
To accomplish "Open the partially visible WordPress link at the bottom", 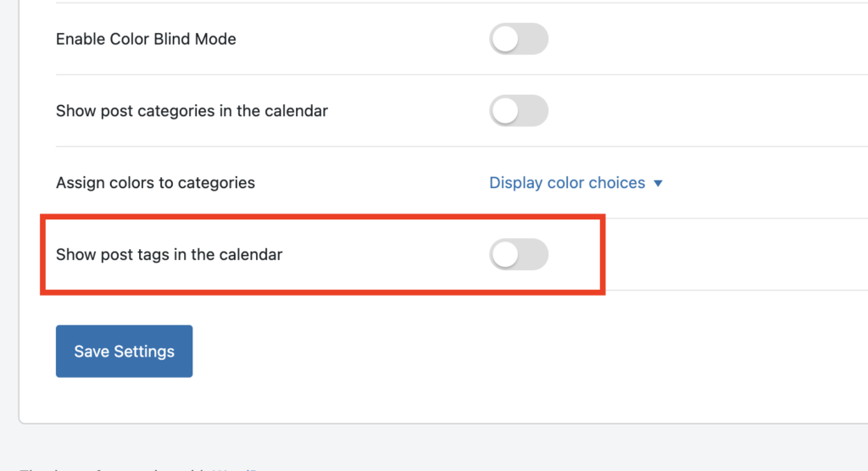I will click(x=234, y=468).
